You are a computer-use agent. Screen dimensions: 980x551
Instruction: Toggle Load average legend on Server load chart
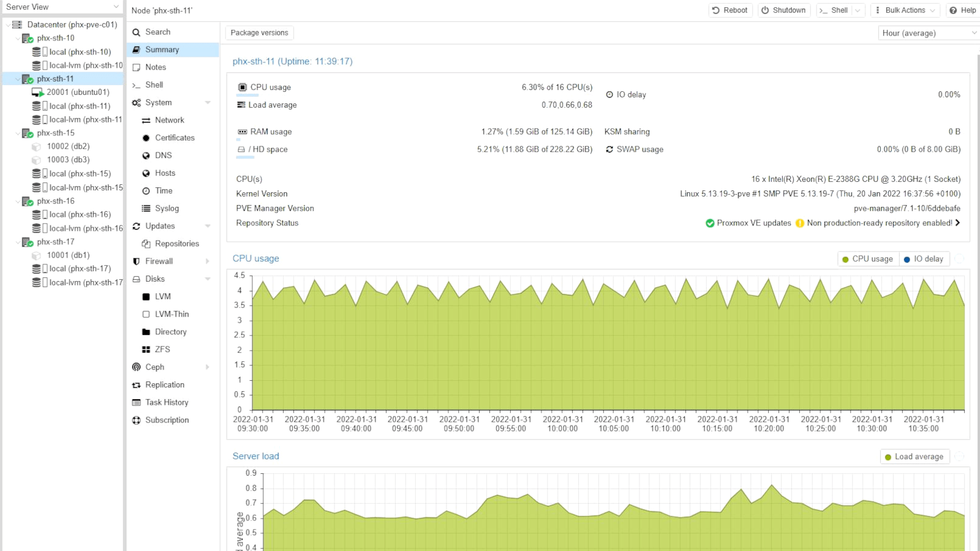point(914,456)
